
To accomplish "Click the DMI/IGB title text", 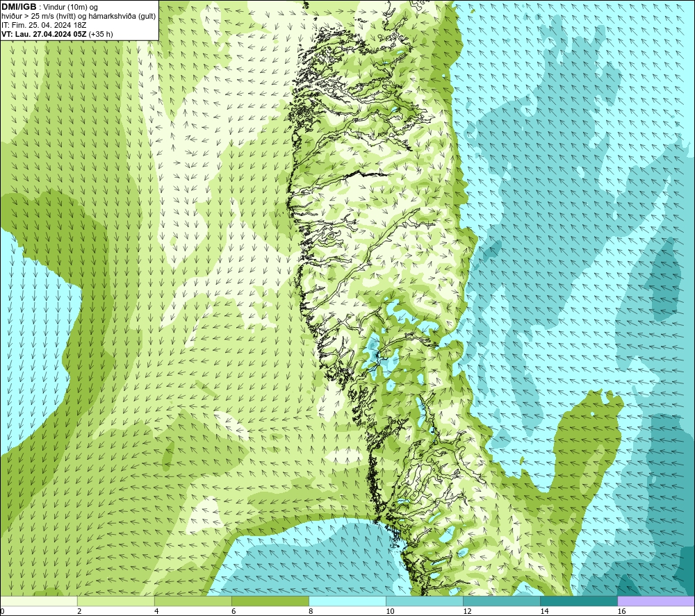I will [19, 7].
